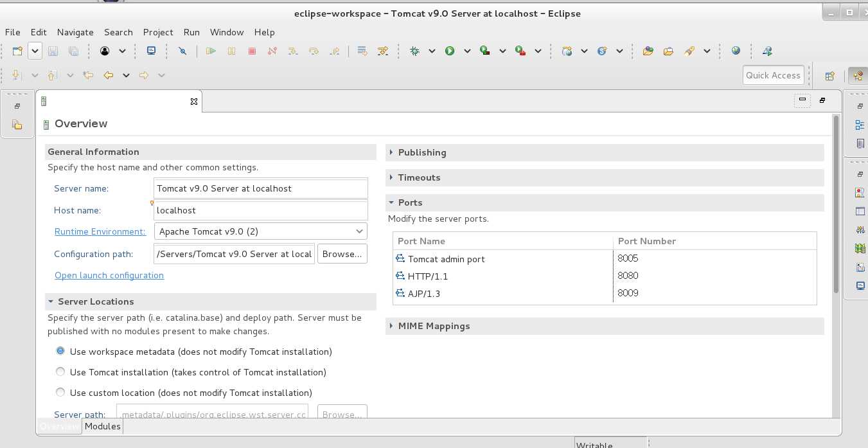Image resolution: width=868 pixels, height=448 pixels.
Task: Toggle Skip All Breakpoints icon
Action: coord(182,51)
